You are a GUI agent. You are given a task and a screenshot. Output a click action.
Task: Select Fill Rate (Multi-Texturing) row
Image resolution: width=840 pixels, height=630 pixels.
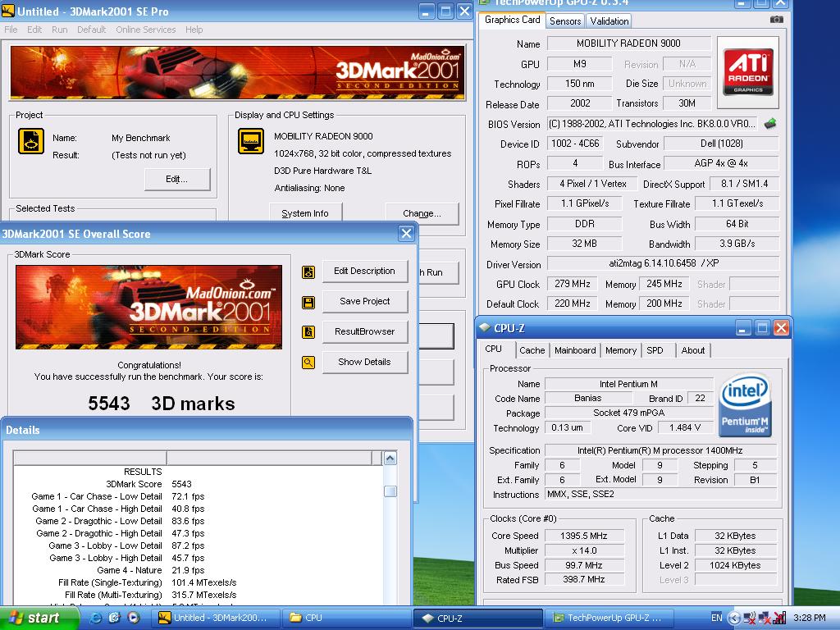(199, 596)
